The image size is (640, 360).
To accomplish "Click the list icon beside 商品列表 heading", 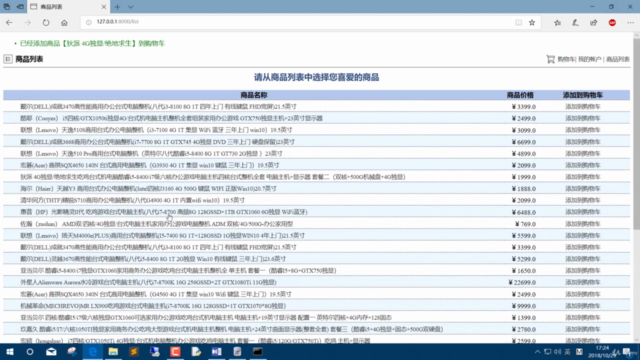I will point(8,59).
